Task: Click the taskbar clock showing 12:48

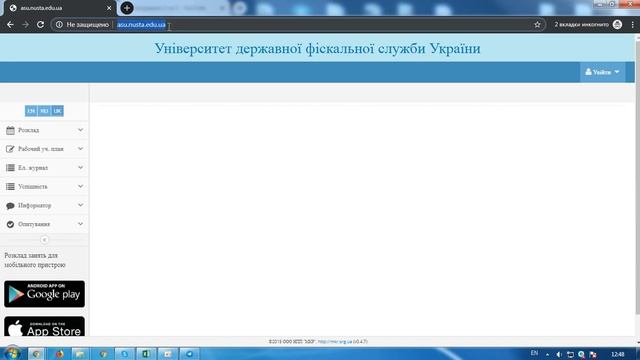Action: [x=618, y=354]
